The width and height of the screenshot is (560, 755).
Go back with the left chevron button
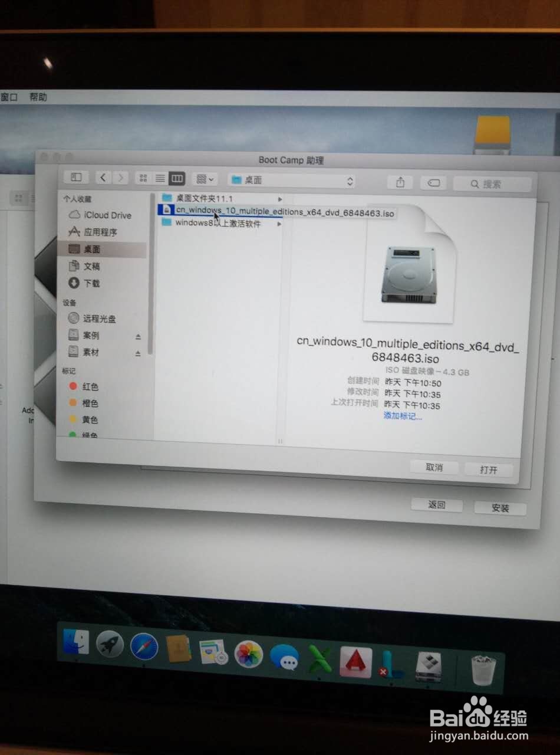point(103,178)
